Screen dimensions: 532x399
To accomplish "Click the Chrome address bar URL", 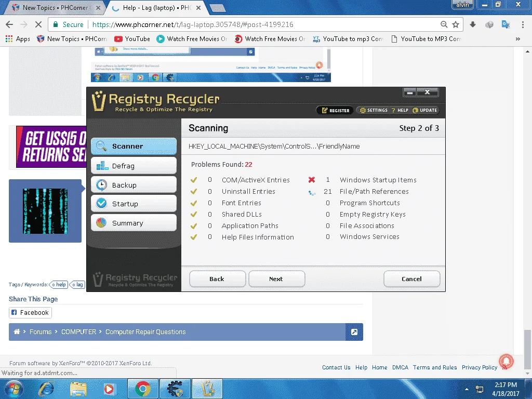I will pos(193,24).
